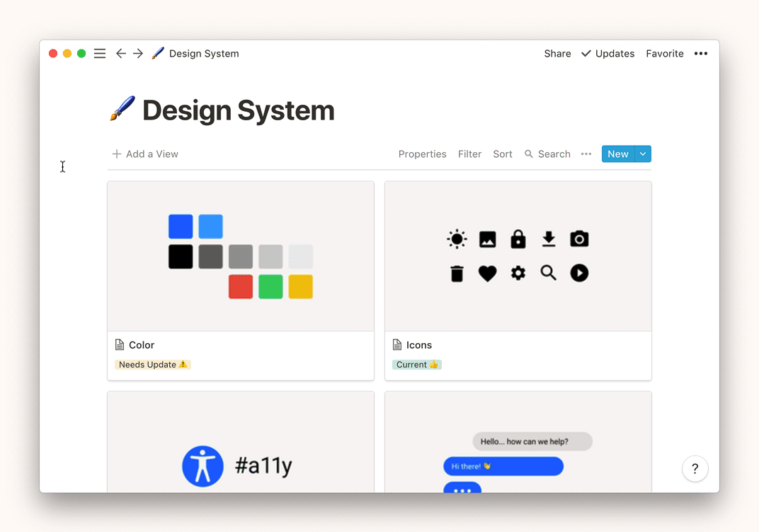Go back with the left arrow
The height and width of the screenshot is (532, 759).
click(x=121, y=54)
